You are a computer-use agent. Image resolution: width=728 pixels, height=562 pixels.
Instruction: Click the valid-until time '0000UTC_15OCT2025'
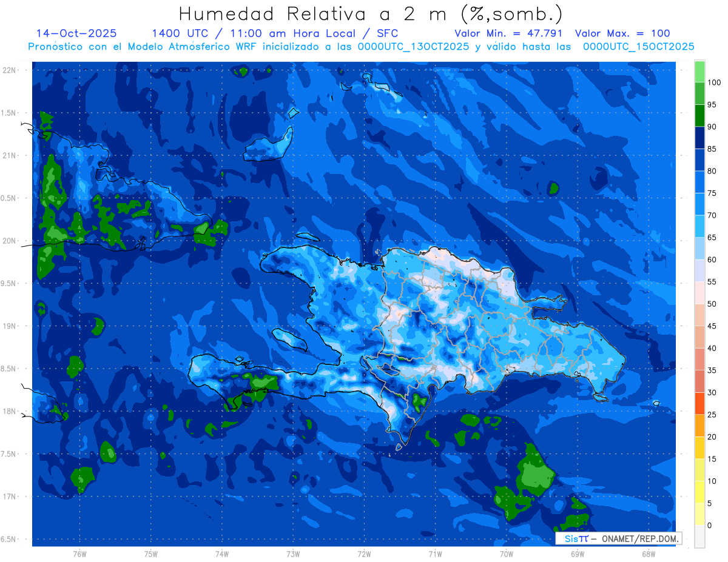[x=639, y=47]
